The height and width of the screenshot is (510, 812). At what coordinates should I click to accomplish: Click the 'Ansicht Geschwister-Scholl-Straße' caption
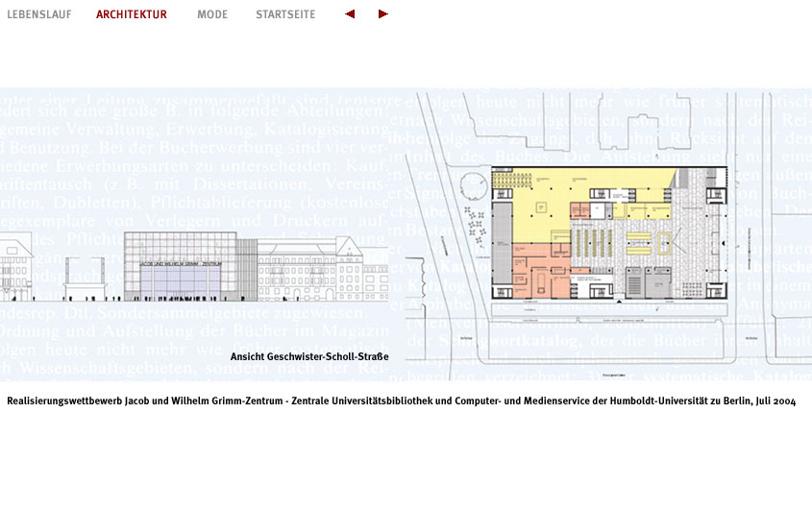click(x=309, y=357)
